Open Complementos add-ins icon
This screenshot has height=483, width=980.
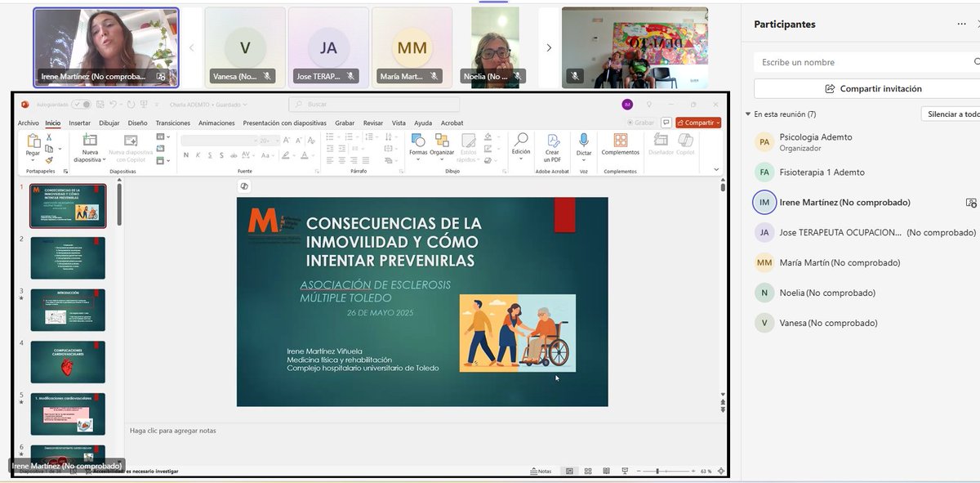coord(621,141)
